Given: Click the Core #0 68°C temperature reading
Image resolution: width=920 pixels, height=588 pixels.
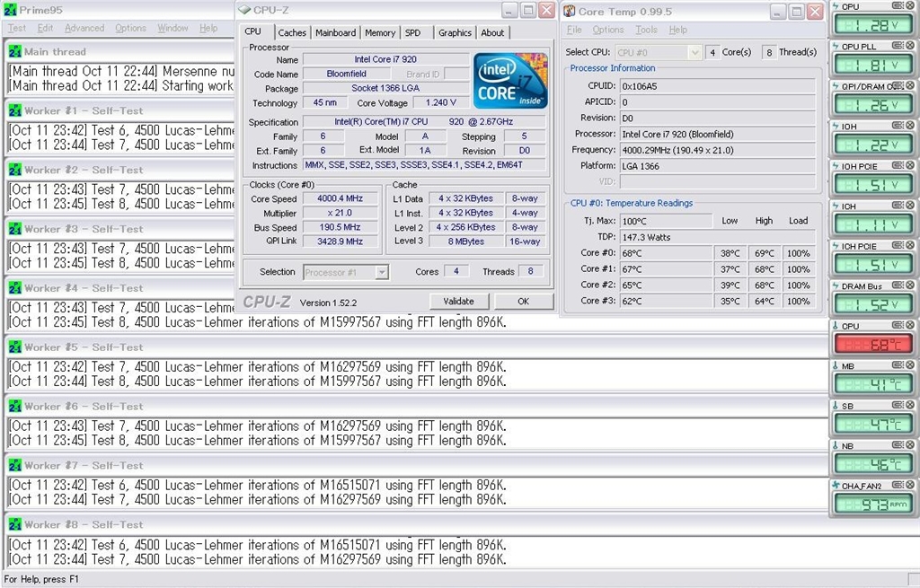Looking at the screenshot, I should [666, 253].
